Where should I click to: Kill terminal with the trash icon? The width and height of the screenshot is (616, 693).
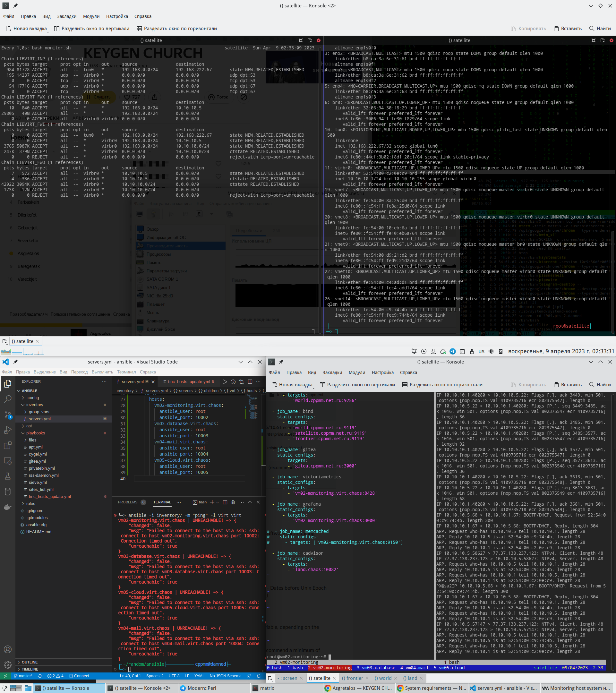tap(233, 502)
